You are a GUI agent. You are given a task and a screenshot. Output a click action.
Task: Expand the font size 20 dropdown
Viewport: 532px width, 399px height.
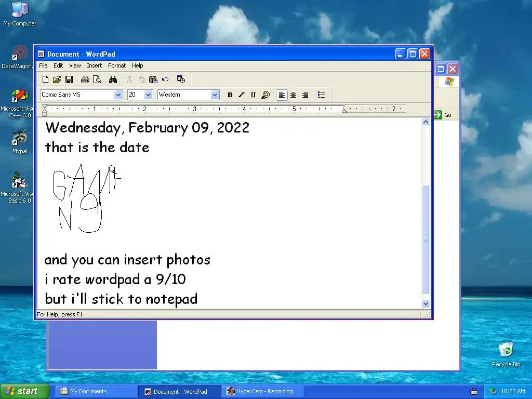pyautogui.click(x=148, y=95)
